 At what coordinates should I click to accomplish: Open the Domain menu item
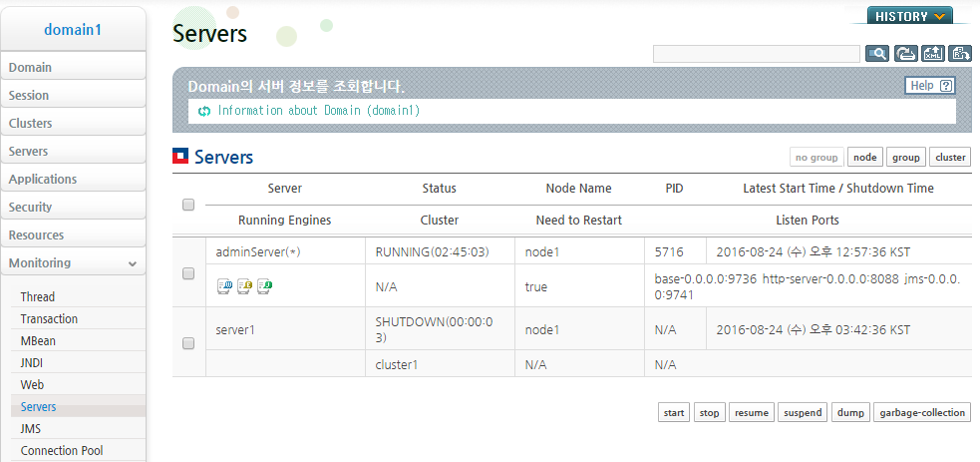pos(73,67)
